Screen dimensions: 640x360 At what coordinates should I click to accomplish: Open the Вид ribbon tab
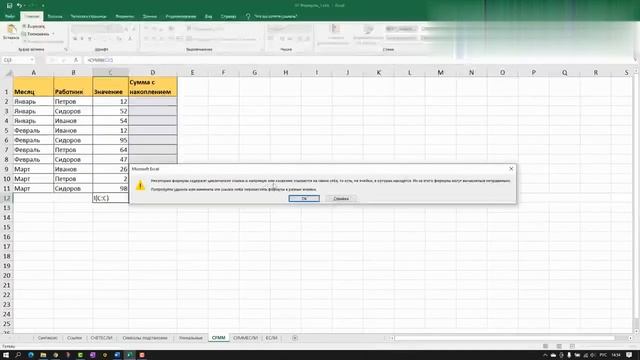208,16
